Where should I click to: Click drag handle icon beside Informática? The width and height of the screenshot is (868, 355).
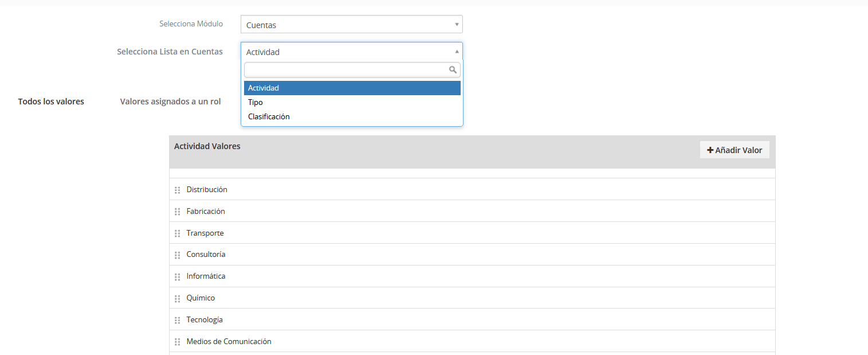pos(177,276)
